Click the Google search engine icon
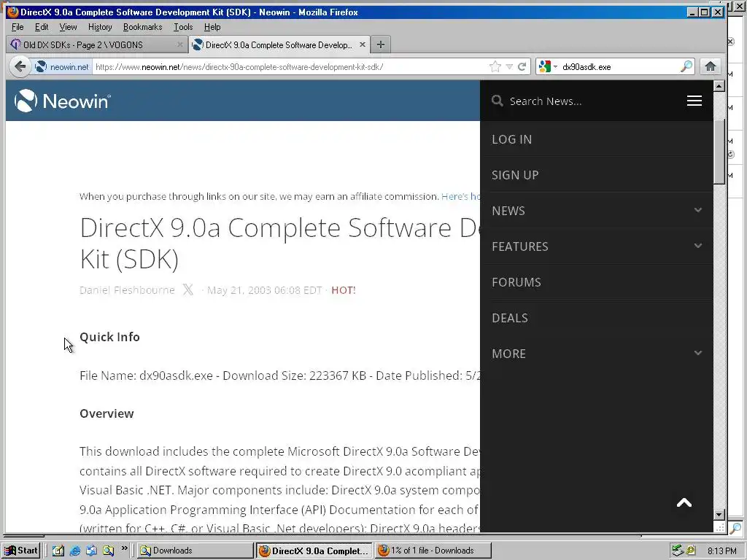This screenshot has height=560, width=747. point(544,66)
